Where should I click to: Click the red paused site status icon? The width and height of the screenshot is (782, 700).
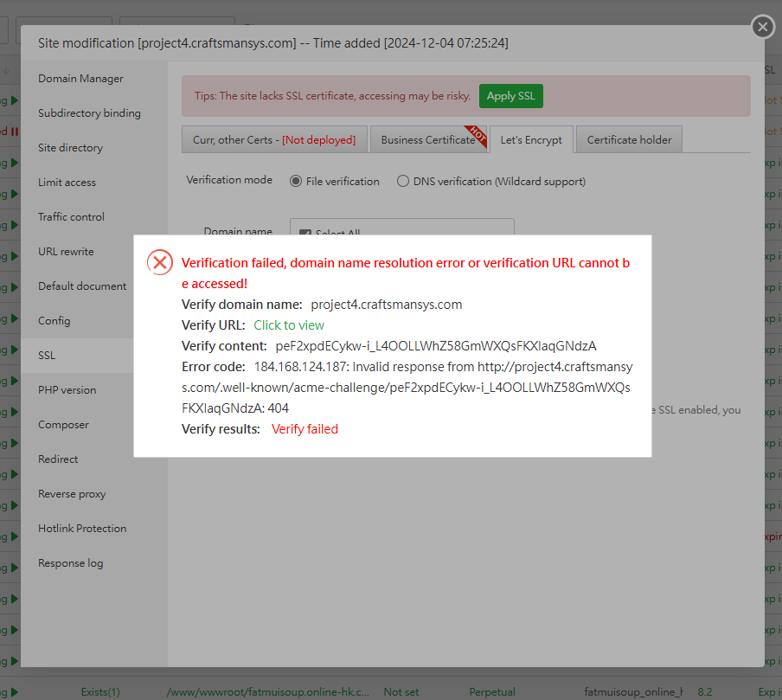pos(15,132)
